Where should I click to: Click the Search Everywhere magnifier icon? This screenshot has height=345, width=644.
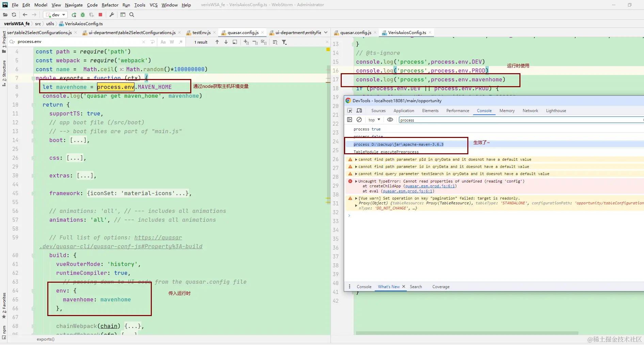[132, 15]
